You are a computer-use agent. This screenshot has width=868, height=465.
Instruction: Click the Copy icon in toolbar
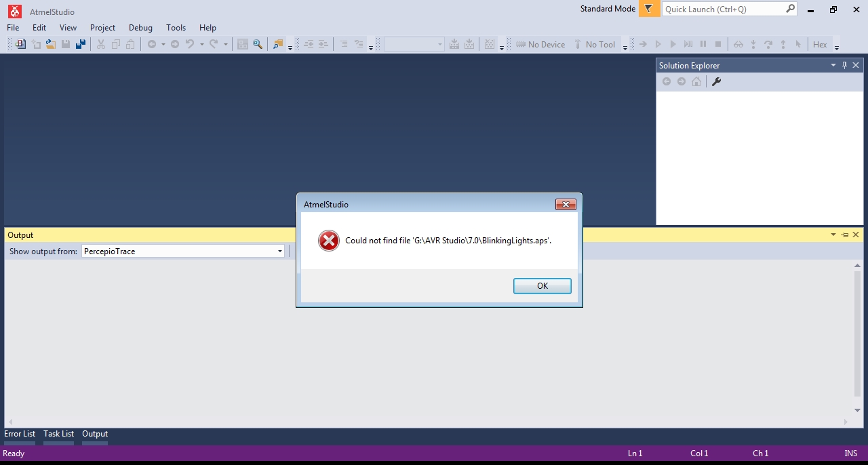[116, 44]
